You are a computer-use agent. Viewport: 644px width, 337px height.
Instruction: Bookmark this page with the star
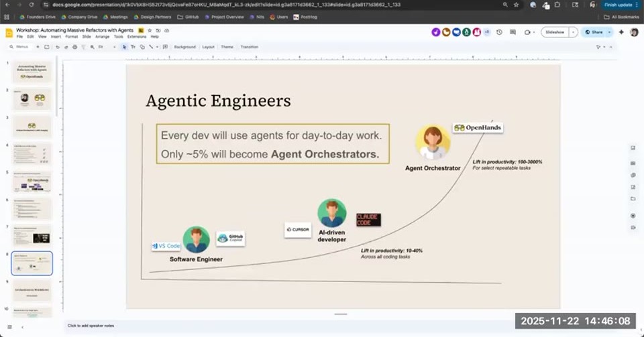517,5
